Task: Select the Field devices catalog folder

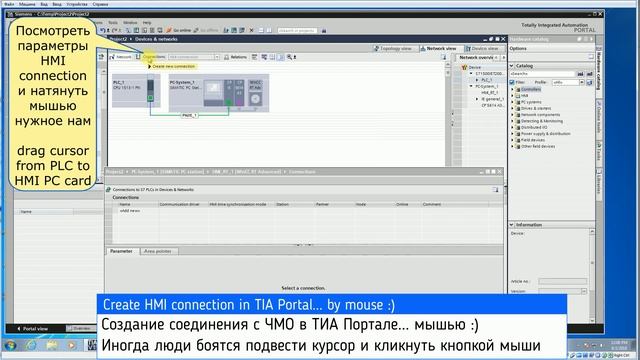Action: coord(533,140)
